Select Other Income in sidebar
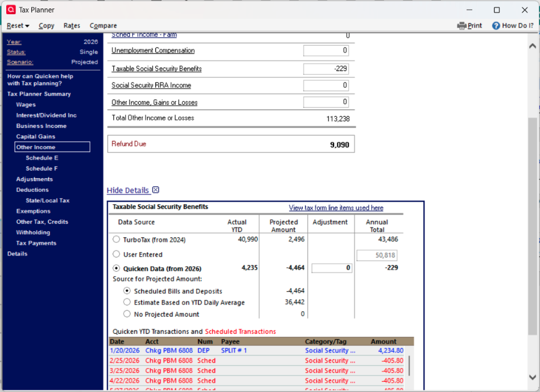Viewport: 540px width, 392px height. point(52,147)
